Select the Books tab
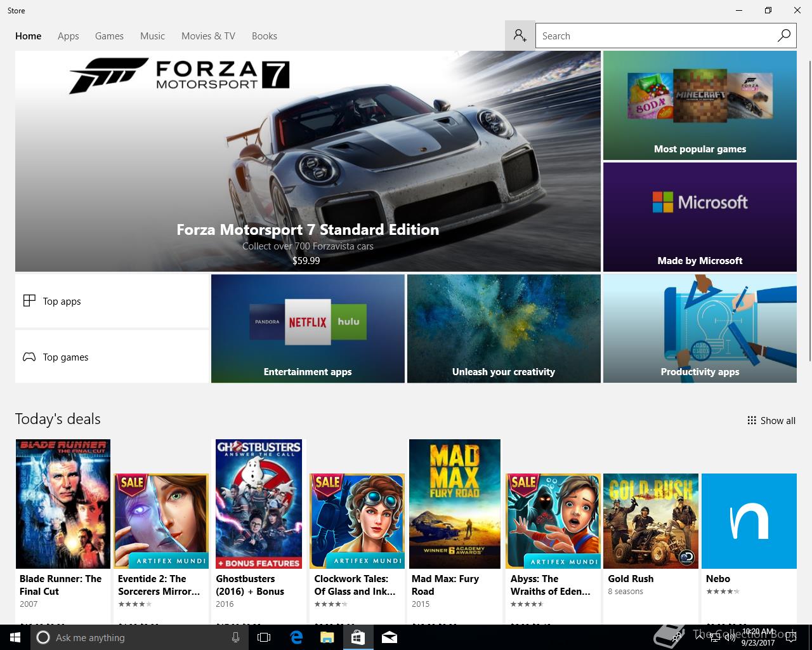 point(265,36)
